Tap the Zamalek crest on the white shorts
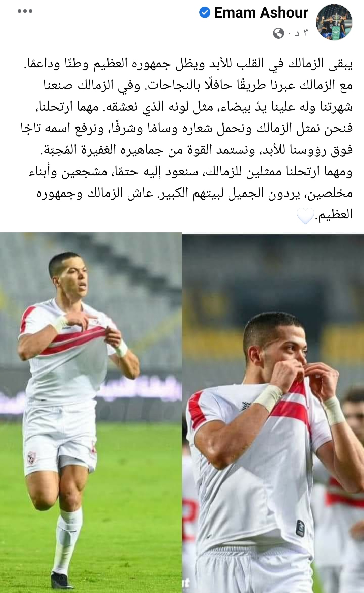 (x=31, y=457)
